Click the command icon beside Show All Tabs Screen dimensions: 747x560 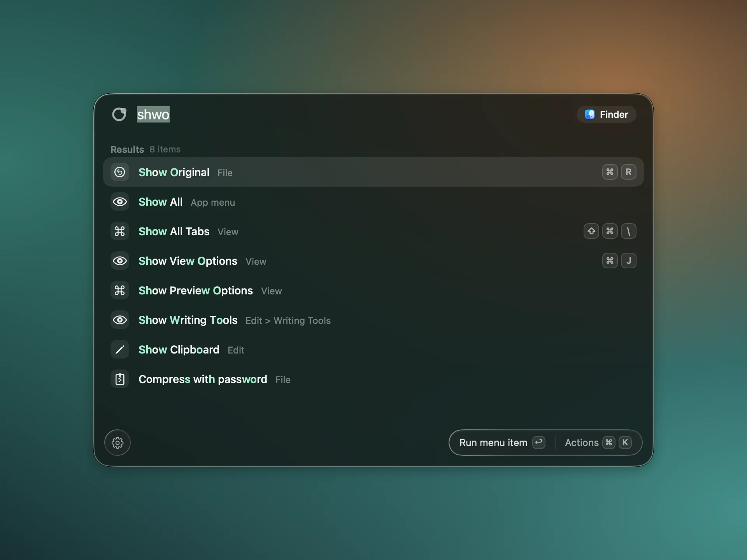point(120,231)
